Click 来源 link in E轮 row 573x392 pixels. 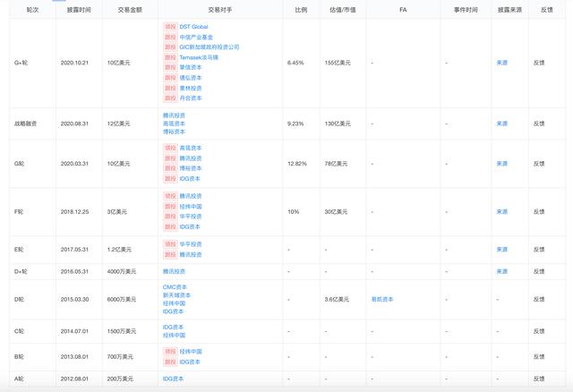(x=502, y=249)
